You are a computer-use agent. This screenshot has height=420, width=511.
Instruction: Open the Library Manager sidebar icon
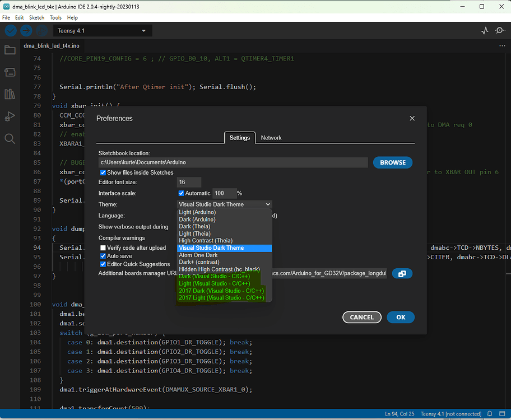point(10,94)
